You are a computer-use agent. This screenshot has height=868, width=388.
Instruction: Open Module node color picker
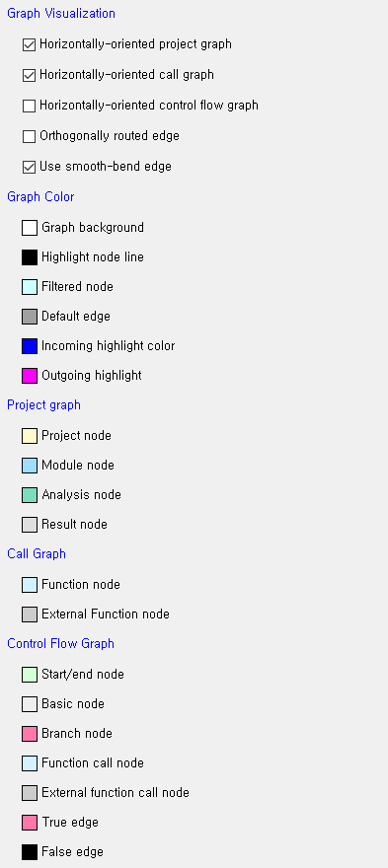point(30,466)
